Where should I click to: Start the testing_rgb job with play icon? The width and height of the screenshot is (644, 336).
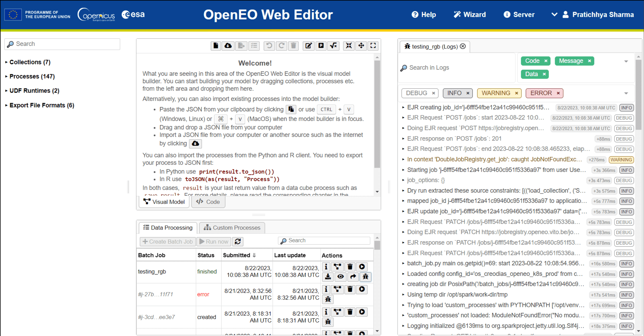(x=362, y=267)
